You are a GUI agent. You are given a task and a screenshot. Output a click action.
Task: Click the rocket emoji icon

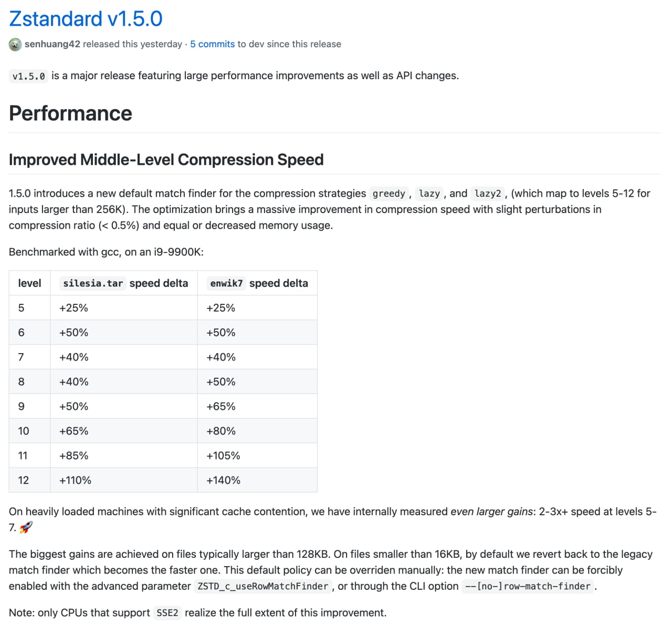click(x=26, y=527)
